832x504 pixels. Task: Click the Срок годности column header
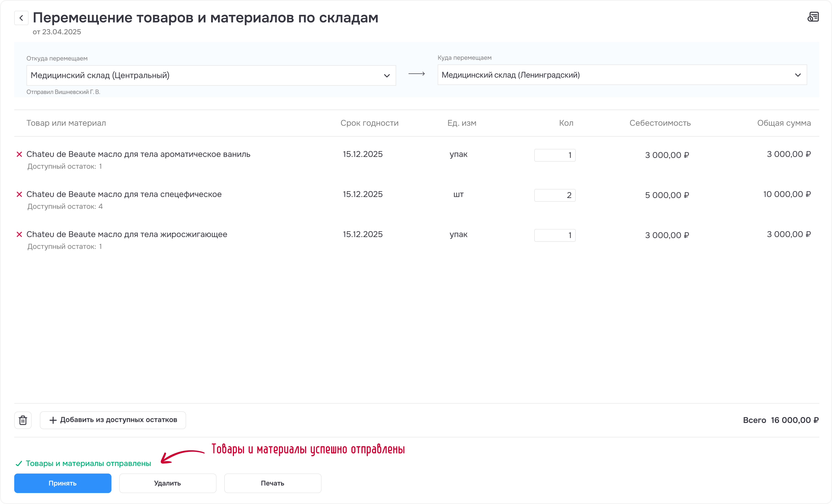(x=369, y=123)
